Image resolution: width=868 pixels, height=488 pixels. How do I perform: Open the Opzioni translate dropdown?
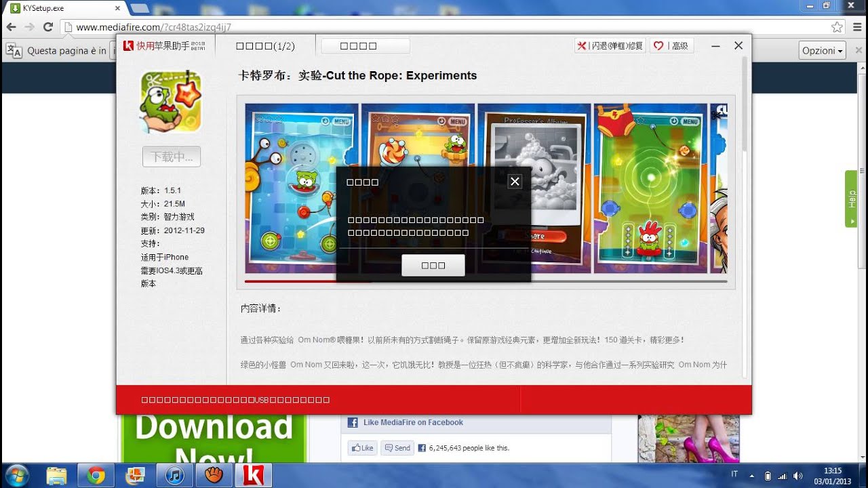click(x=823, y=51)
